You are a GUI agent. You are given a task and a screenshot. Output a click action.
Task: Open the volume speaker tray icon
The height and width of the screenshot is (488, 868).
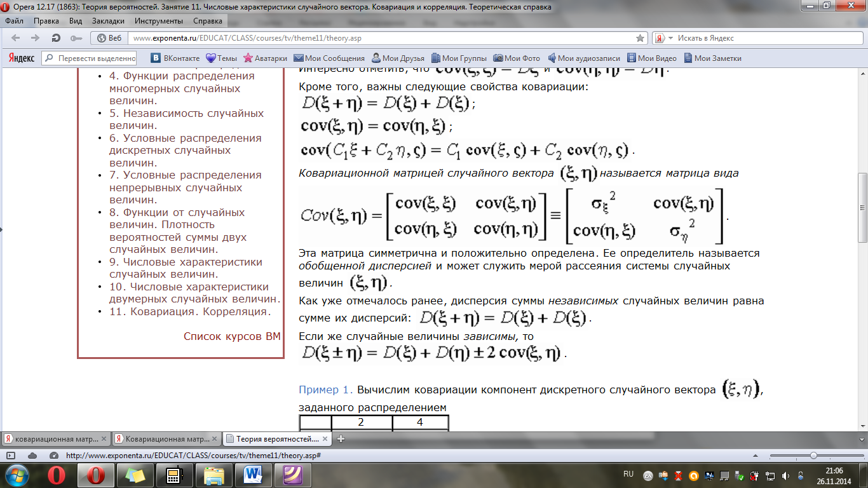pos(786,475)
